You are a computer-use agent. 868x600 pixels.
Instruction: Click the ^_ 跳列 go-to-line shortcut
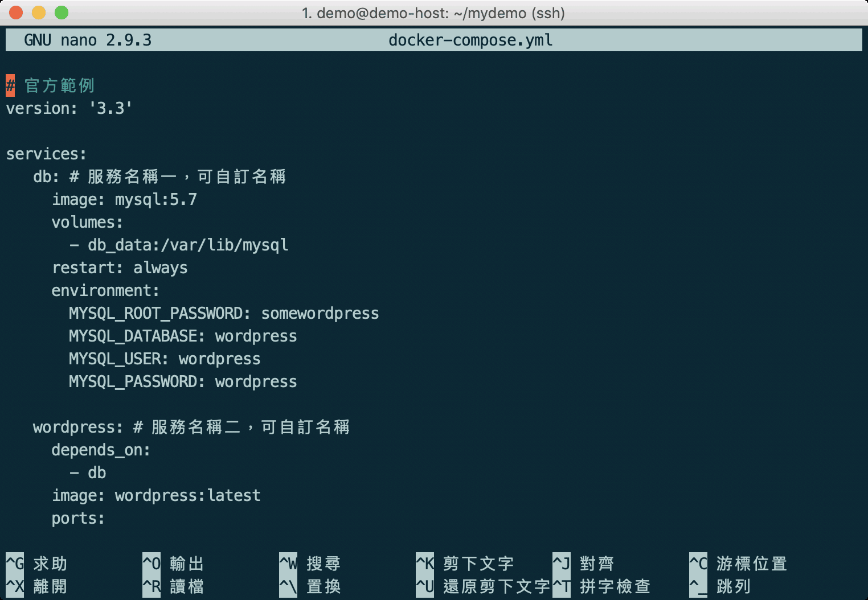pos(720,586)
